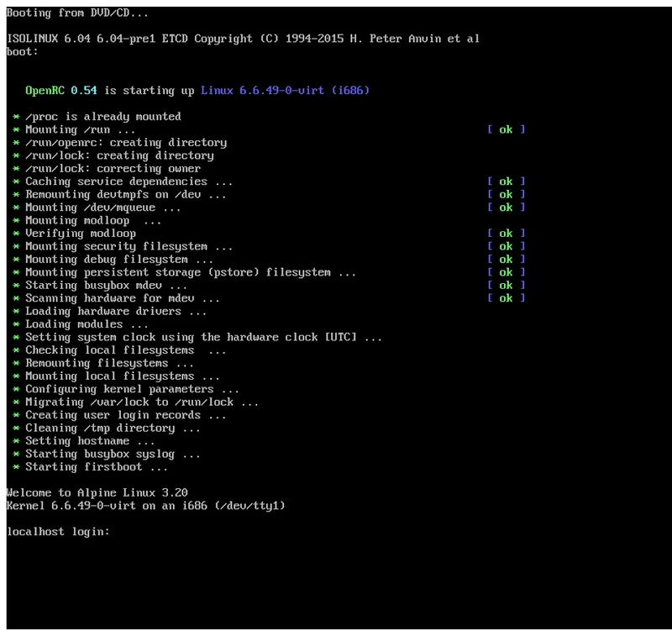Click ok status for Mounting /dev/mqueue
Image resolution: width=672 pixels, height=636 pixels.
click(x=507, y=208)
